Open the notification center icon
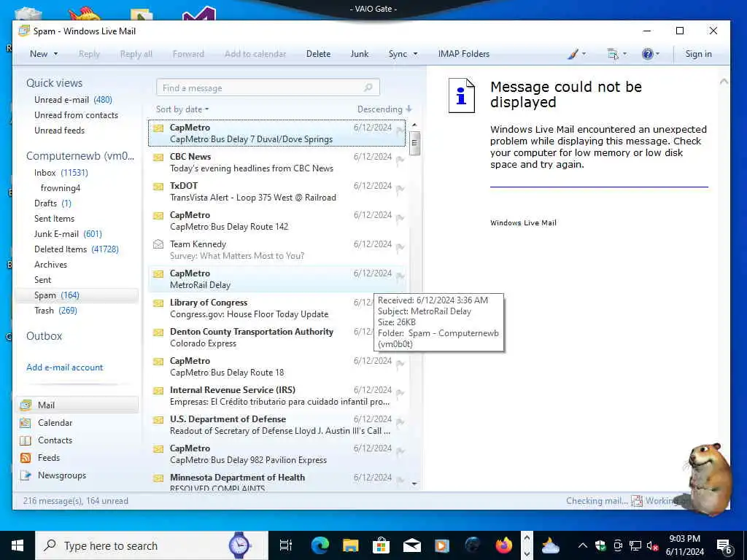The width and height of the screenshot is (747, 560). [724, 546]
